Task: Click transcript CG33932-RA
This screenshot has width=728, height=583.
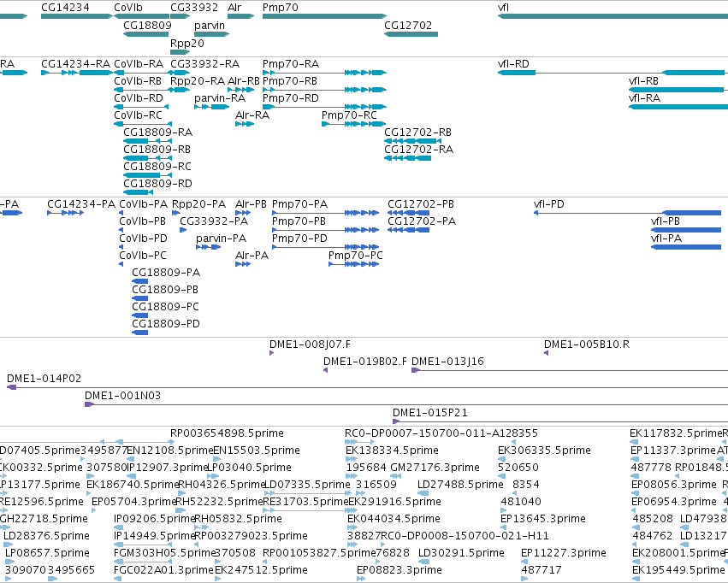Action: point(204,64)
